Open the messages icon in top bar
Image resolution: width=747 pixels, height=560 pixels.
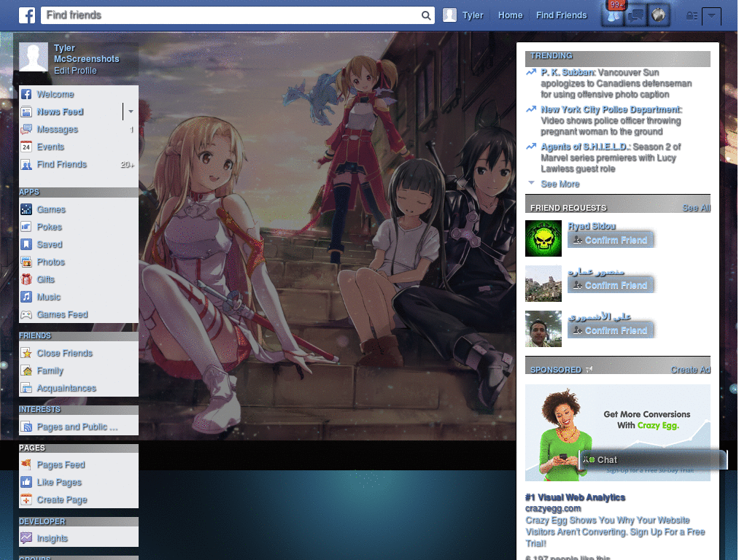(x=635, y=16)
